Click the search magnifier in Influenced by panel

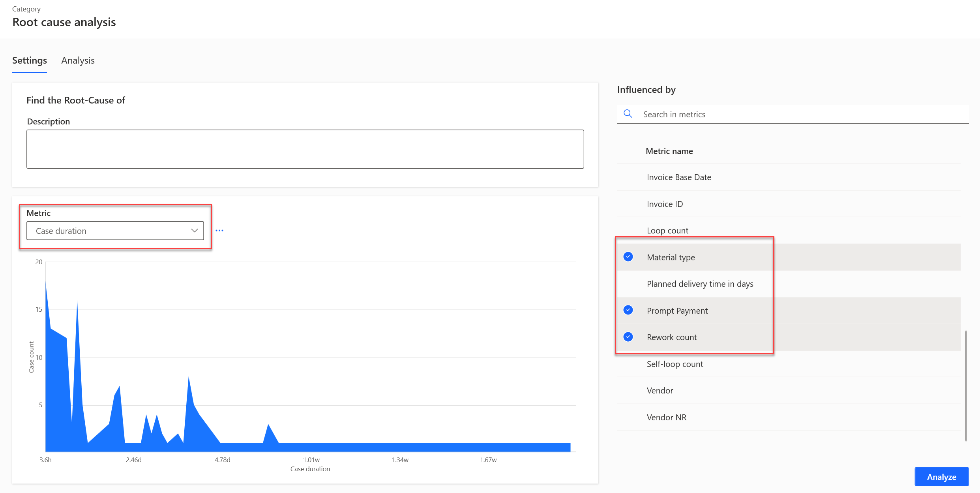628,114
